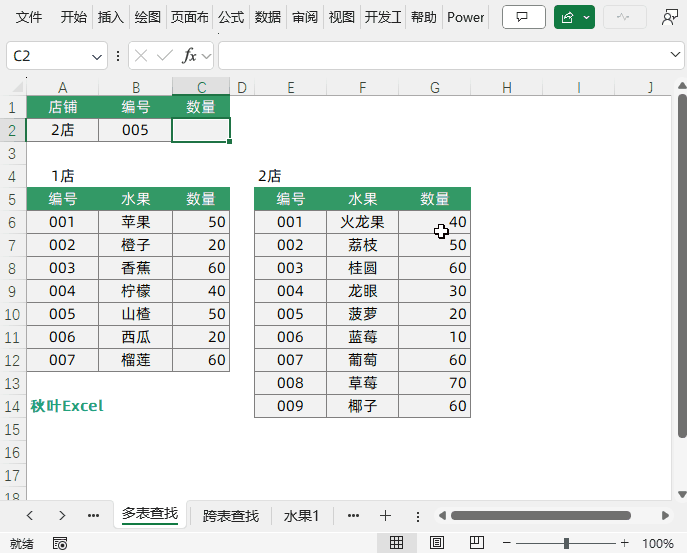Open the 数据 ribbon tab
687x553 pixels.
tap(268, 17)
